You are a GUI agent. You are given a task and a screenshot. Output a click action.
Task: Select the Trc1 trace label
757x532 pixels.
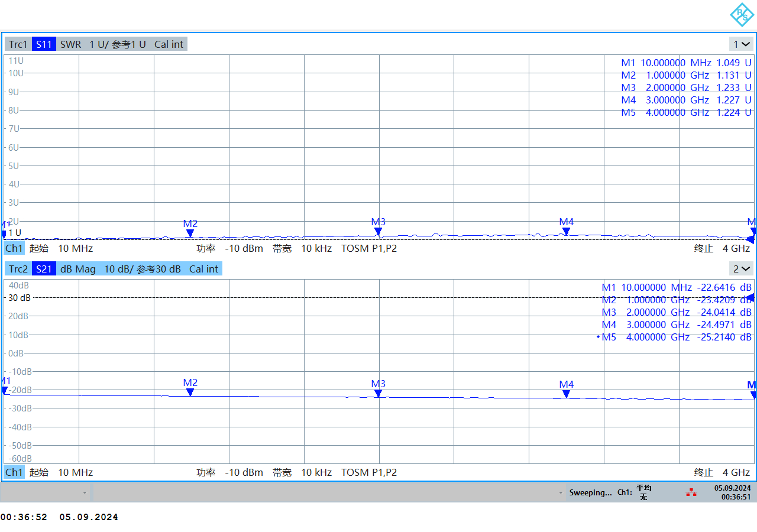(18, 44)
